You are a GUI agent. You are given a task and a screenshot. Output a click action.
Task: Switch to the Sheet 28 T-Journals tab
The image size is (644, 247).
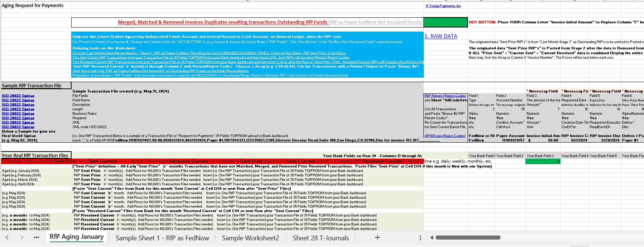(x=321, y=238)
